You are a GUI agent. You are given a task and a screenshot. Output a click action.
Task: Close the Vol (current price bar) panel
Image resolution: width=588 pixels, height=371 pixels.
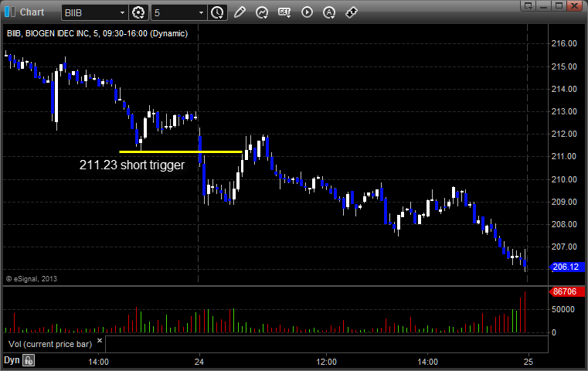[x=100, y=341]
